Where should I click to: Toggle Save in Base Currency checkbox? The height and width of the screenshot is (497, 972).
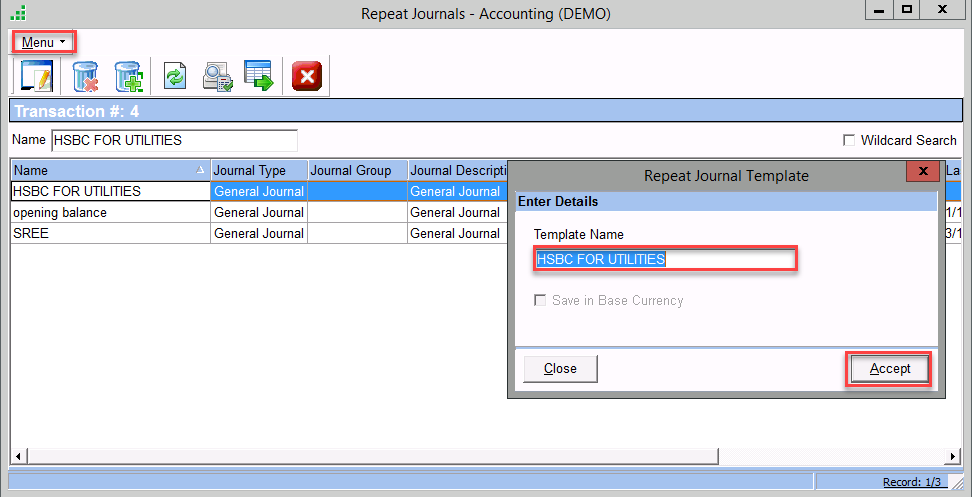pyautogui.click(x=541, y=300)
